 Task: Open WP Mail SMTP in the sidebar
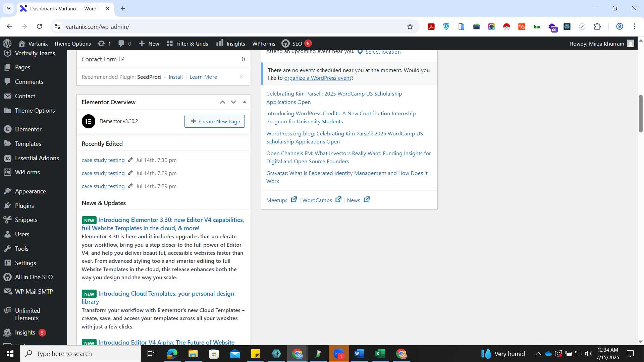click(34, 292)
